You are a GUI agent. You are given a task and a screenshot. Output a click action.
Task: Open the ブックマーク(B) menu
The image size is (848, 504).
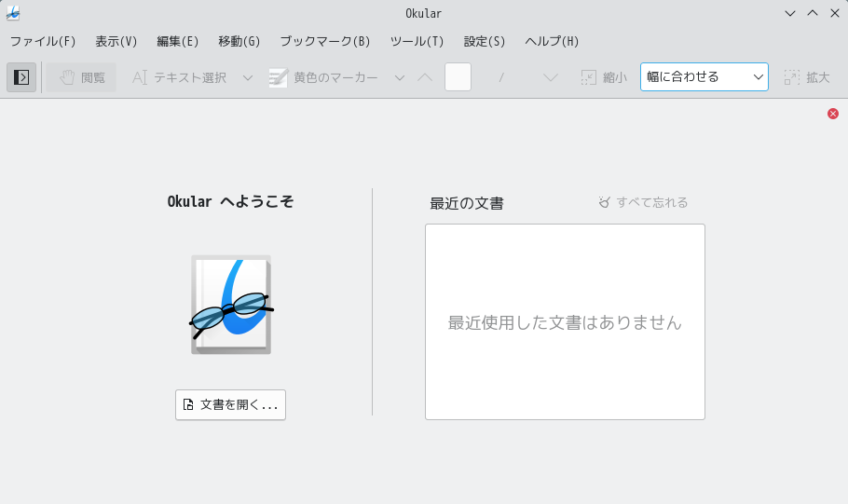point(325,41)
